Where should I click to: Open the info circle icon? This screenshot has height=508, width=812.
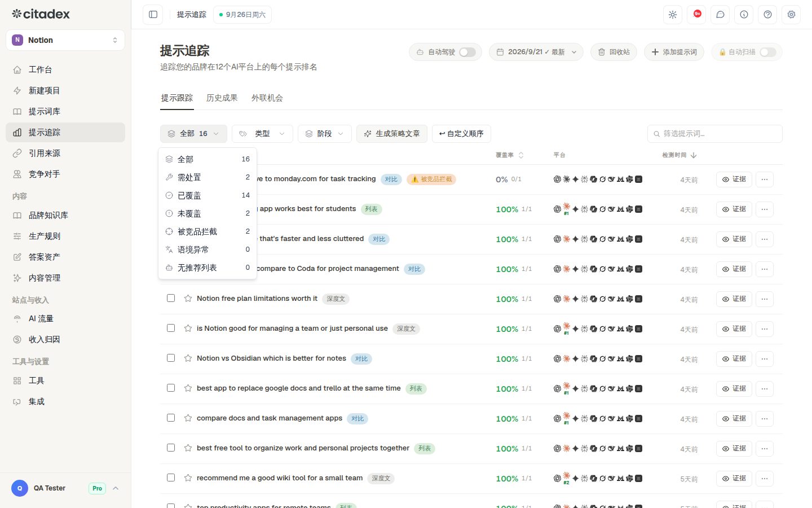(x=744, y=15)
